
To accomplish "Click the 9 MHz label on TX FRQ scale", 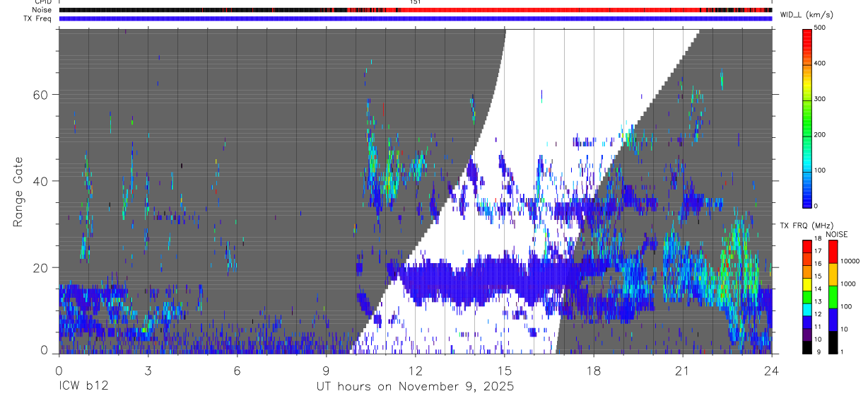I will pyautogui.click(x=818, y=352).
